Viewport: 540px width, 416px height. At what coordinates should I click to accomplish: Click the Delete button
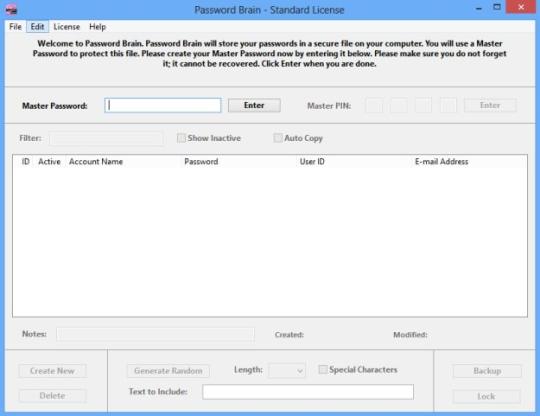(x=52, y=396)
